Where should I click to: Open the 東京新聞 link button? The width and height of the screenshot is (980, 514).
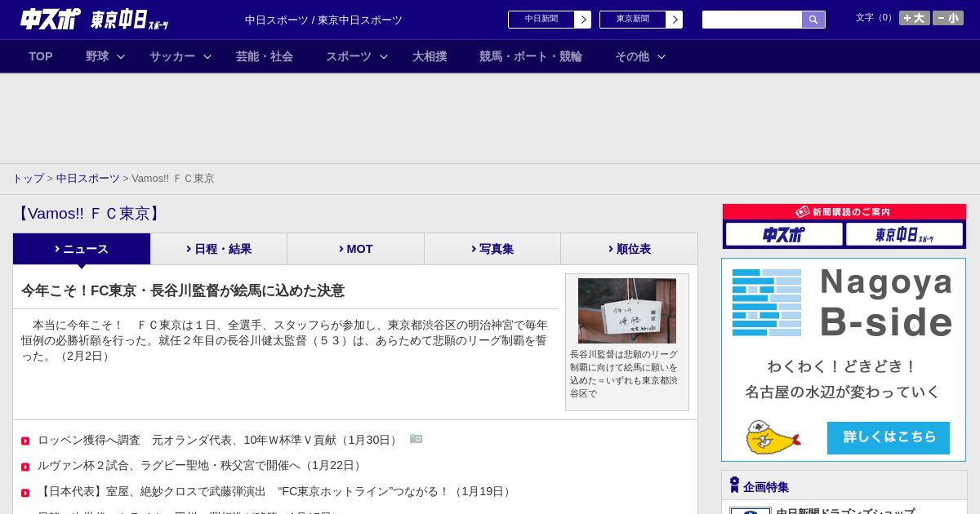pyautogui.click(x=633, y=20)
